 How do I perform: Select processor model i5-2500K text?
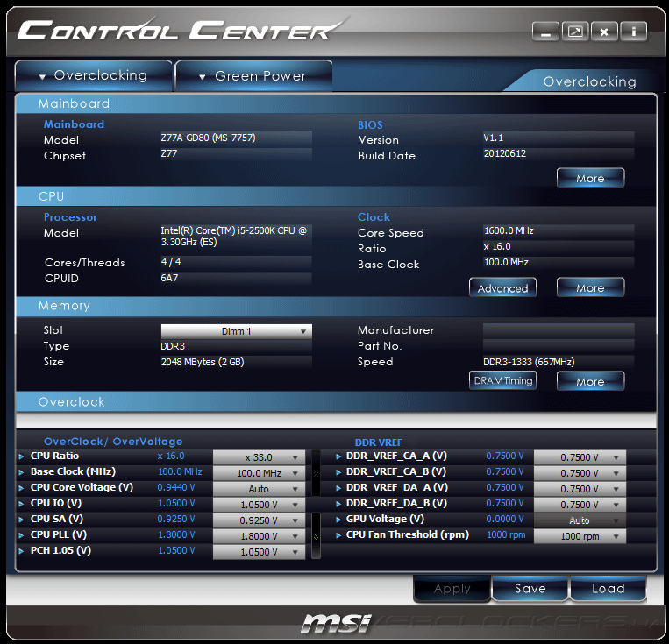(234, 237)
